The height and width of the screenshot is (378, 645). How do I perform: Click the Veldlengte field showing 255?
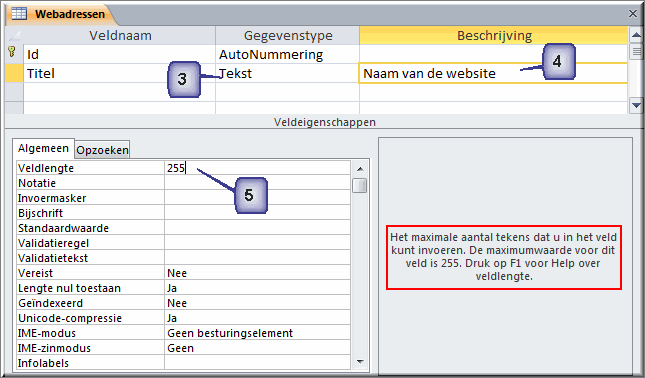pyautogui.click(x=258, y=168)
